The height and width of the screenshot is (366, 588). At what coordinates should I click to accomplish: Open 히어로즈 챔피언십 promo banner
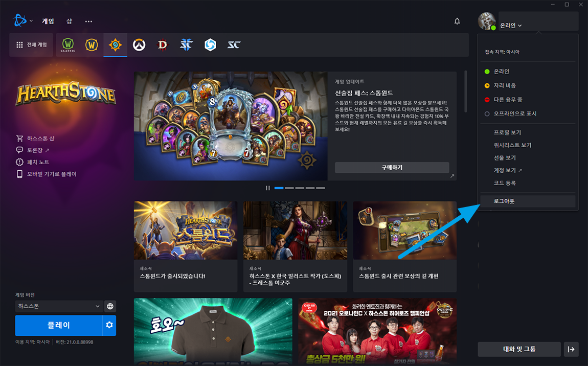[x=378, y=332]
